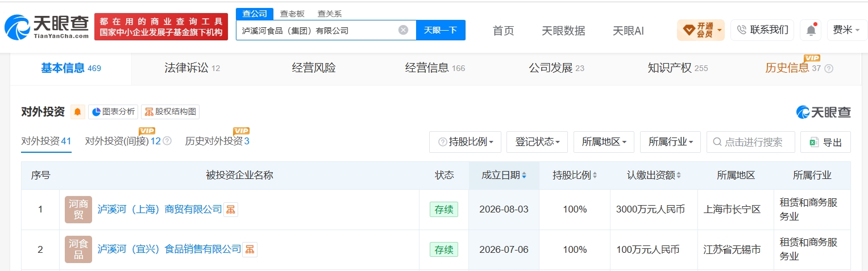
Task: Click date 2026-07-06 cell
Action: [x=504, y=249]
